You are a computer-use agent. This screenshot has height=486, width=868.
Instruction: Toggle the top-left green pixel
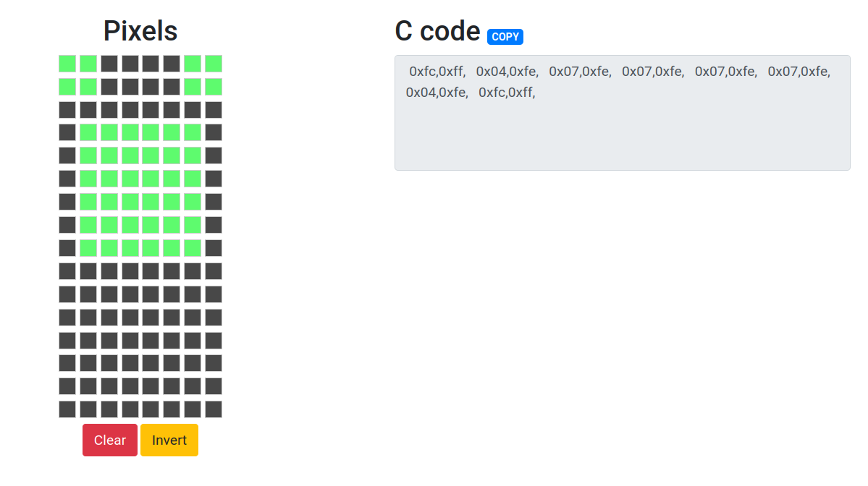click(x=67, y=64)
